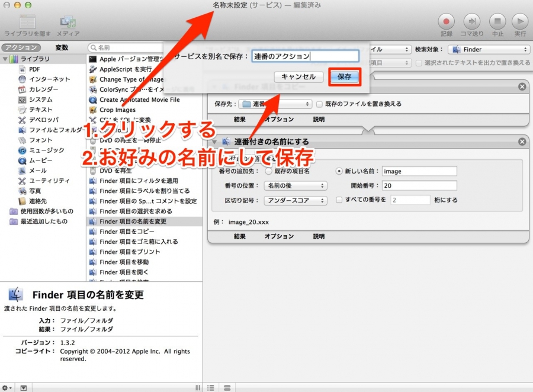Viewport: 533px width, 392px height.
Task: Select the ユーティリティ category icon
Action: point(22,181)
